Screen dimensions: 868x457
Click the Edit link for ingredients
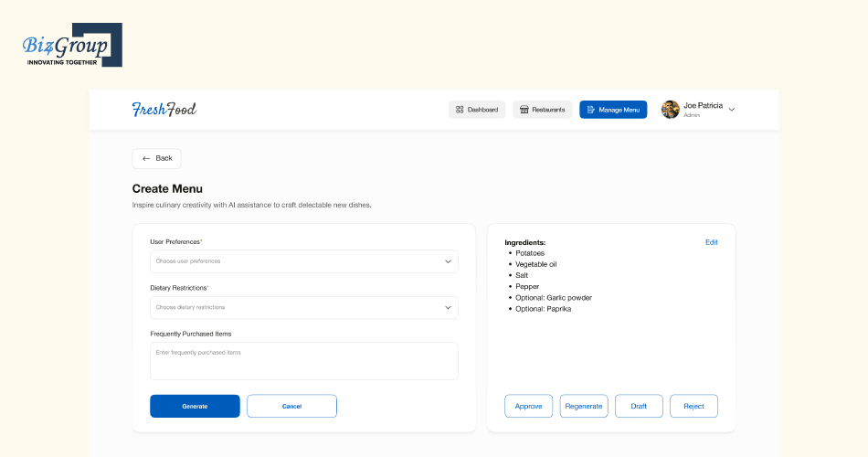pos(712,242)
